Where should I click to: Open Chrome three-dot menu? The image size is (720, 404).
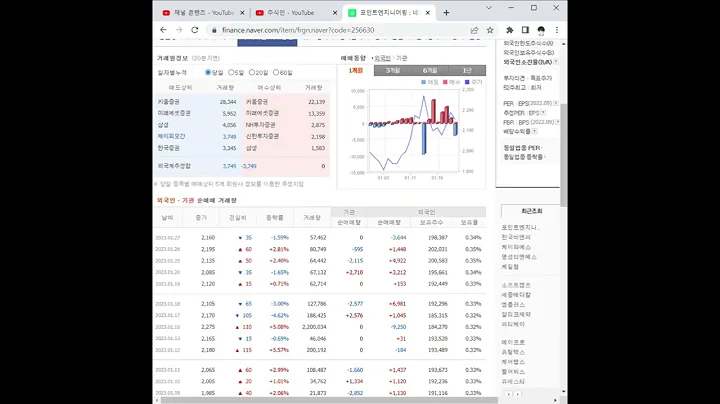coord(557,30)
